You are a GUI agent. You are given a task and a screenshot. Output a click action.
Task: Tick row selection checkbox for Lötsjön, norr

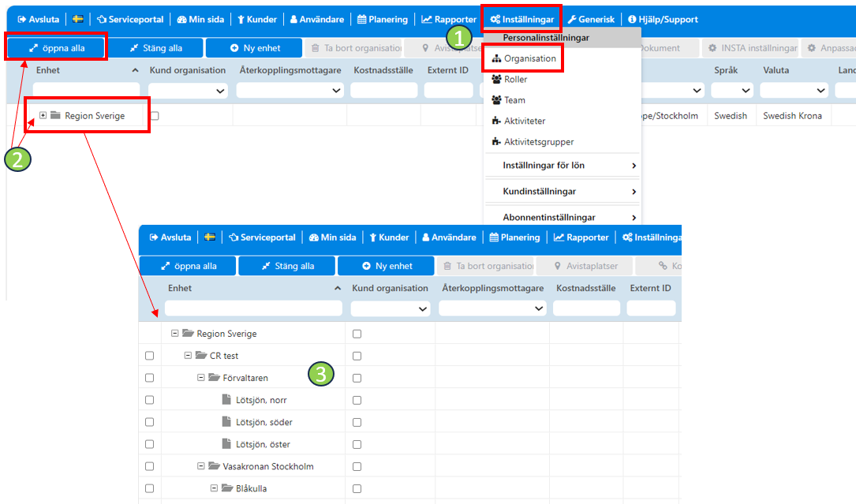tap(150, 400)
